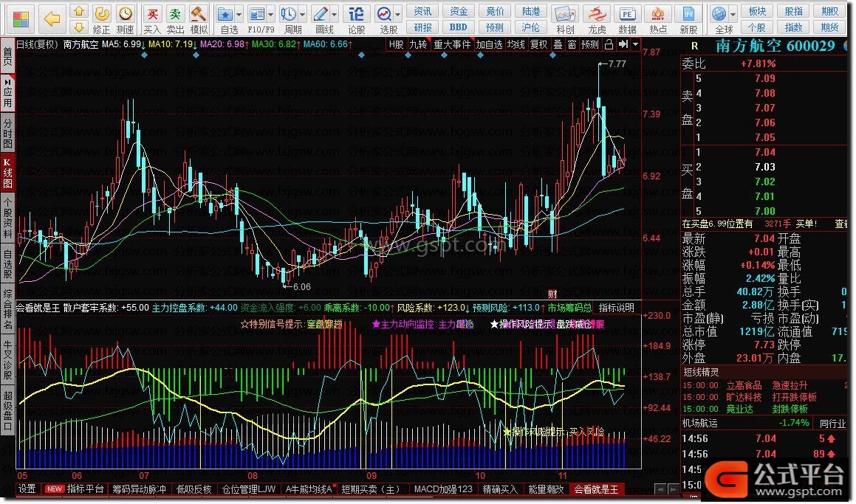Expand the 全球 globe dropdown arrow
The height and width of the screenshot is (504, 856).
733,15
